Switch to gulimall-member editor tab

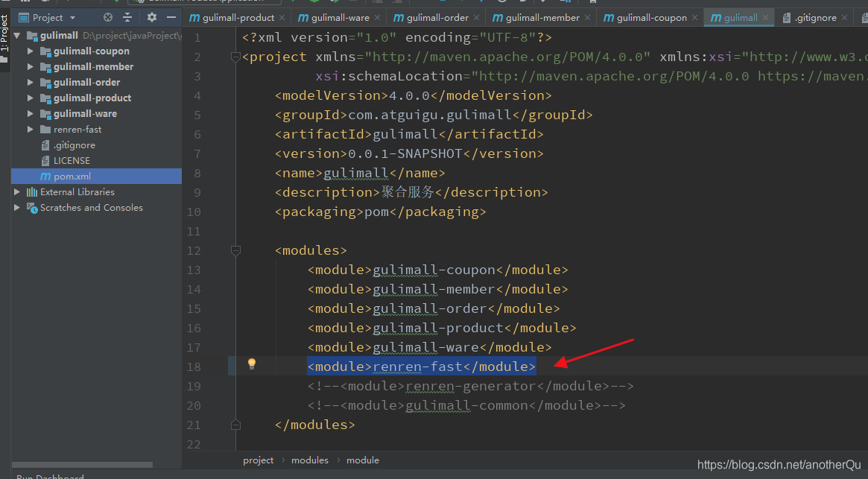[x=542, y=18]
